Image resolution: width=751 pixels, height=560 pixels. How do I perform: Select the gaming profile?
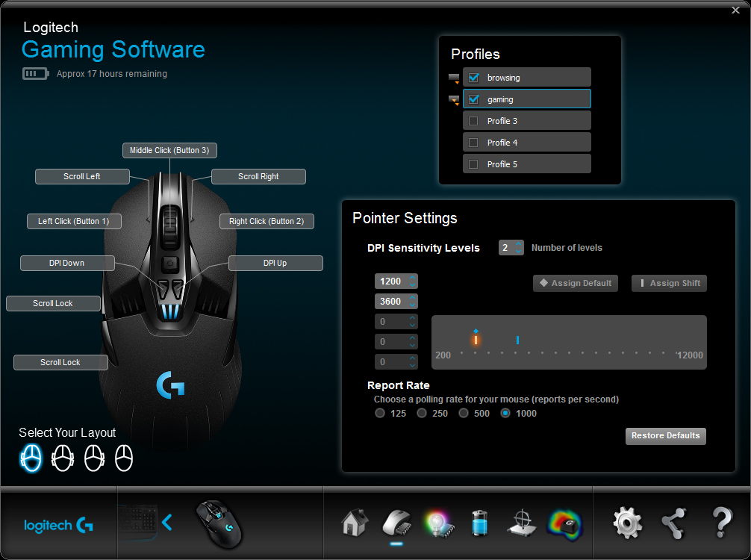click(526, 99)
